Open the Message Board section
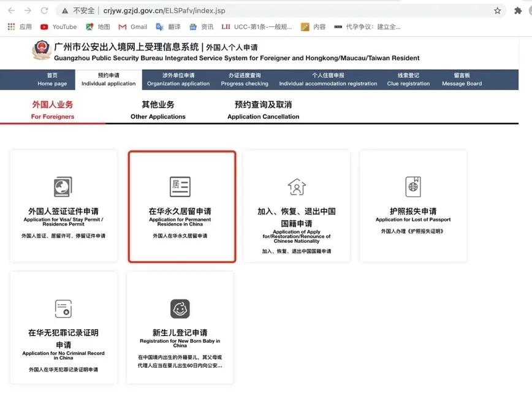Screen dimensions: 532x401 click(462, 79)
